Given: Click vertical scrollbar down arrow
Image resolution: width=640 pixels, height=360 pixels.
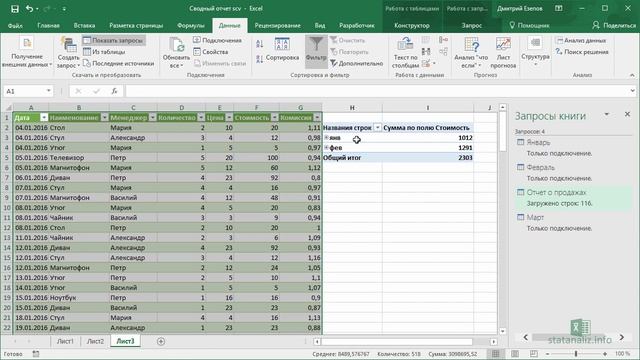Looking at the screenshot, I should pyautogui.click(x=503, y=331).
